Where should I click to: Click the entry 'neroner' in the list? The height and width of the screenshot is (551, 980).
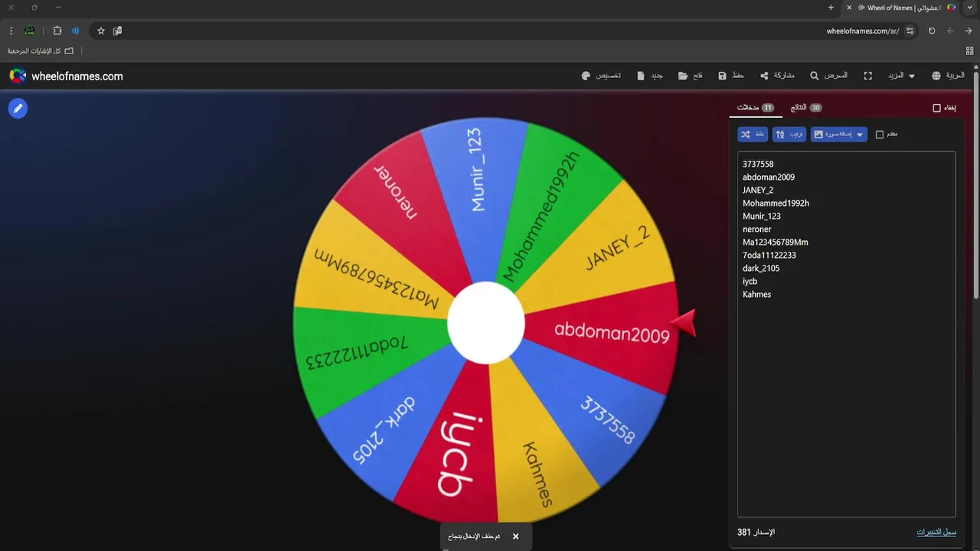(x=757, y=230)
